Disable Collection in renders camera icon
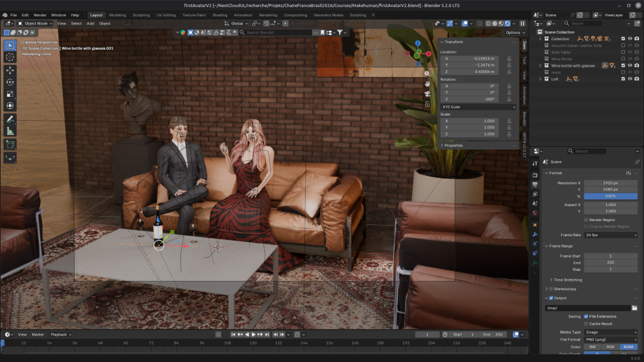Viewport: 644px width, 362px height. pos(637,38)
